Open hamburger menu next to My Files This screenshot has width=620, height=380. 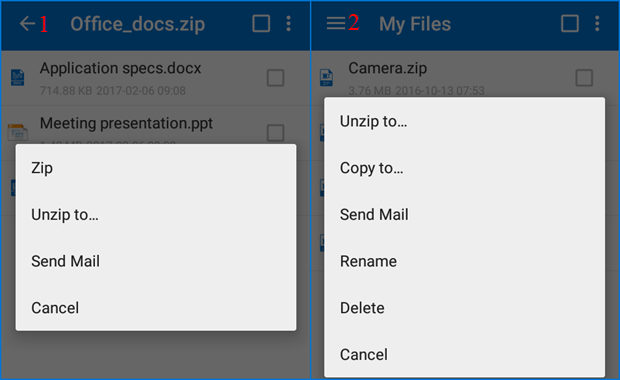(x=336, y=23)
